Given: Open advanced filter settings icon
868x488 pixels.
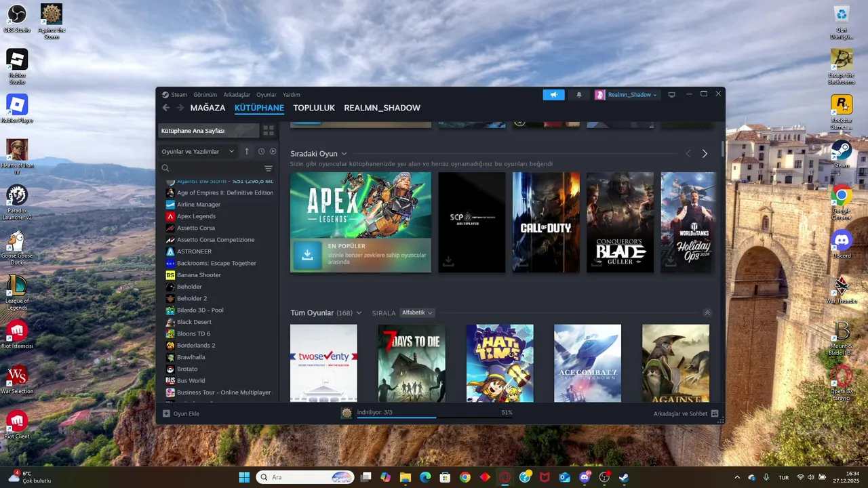Looking at the screenshot, I should click(x=269, y=168).
